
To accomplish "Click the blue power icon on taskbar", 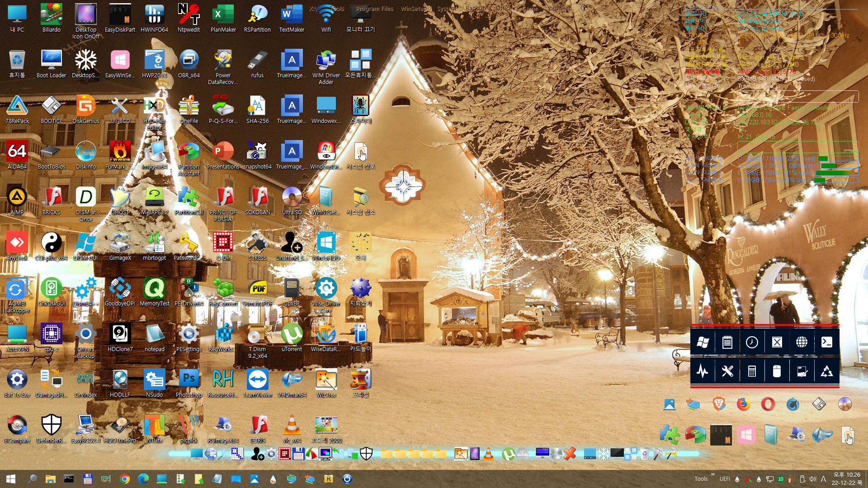I will coord(347,479).
